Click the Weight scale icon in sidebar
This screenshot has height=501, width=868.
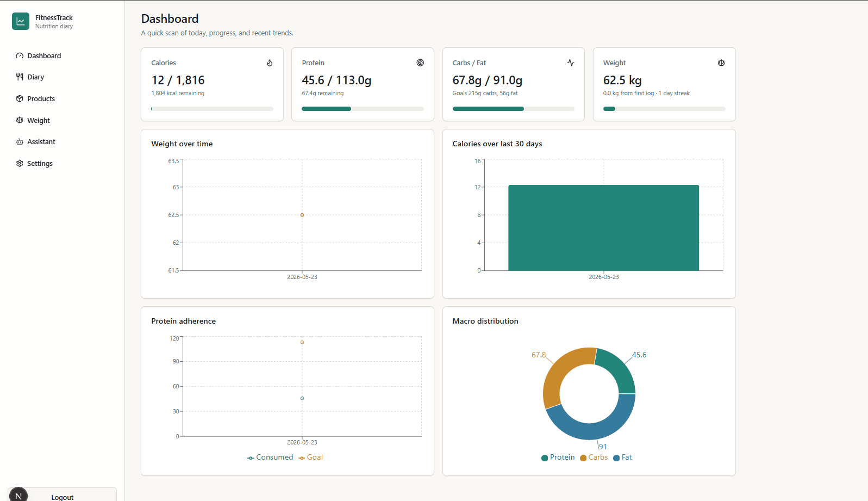[x=20, y=120]
